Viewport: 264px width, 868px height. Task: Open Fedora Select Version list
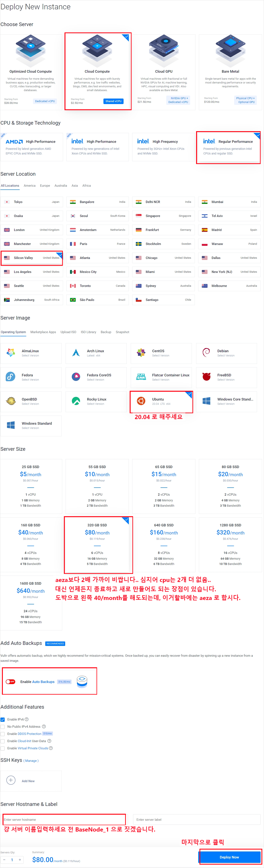tap(30, 380)
